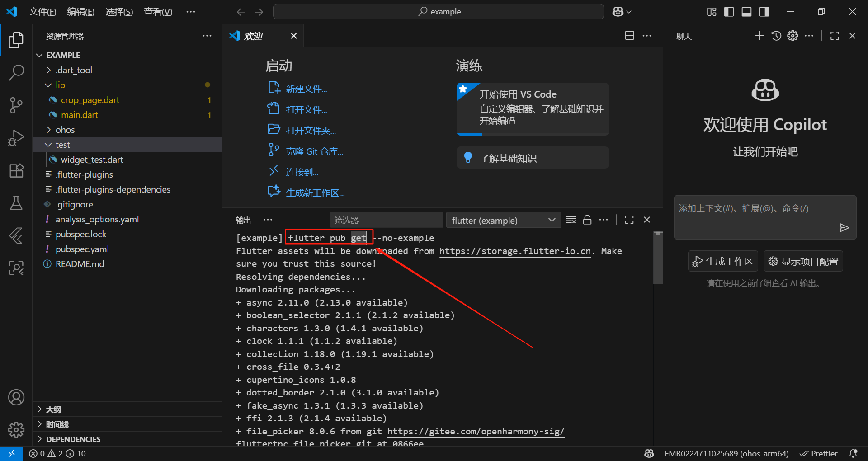Open the 编辑(E) menu
This screenshot has width=868, height=461.
click(81, 12)
